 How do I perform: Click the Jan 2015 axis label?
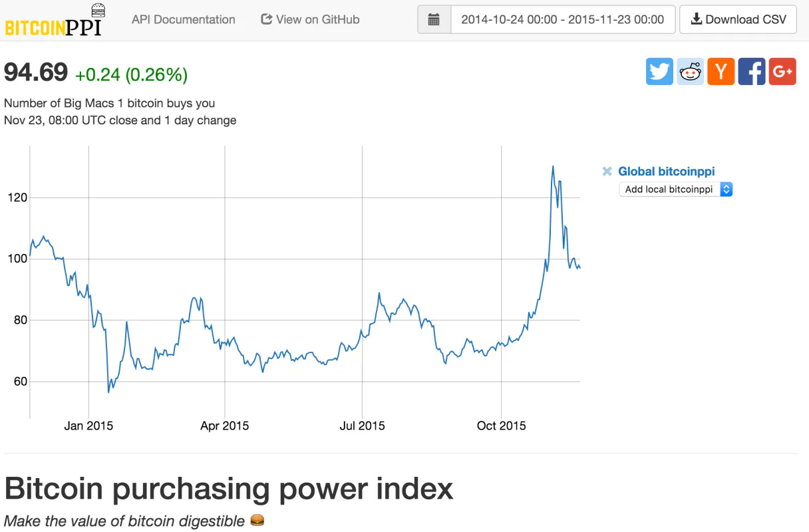tap(88, 426)
